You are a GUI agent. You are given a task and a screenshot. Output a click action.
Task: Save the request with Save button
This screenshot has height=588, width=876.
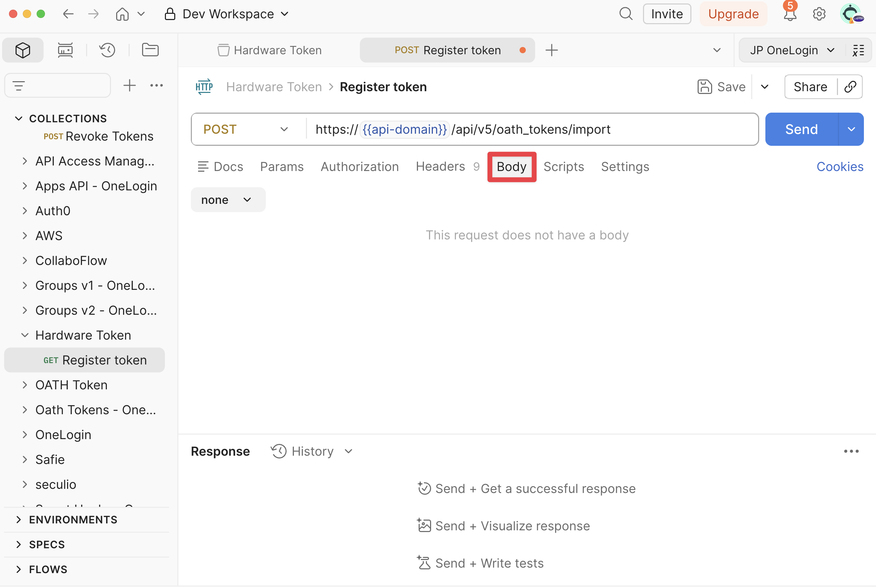click(x=721, y=87)
